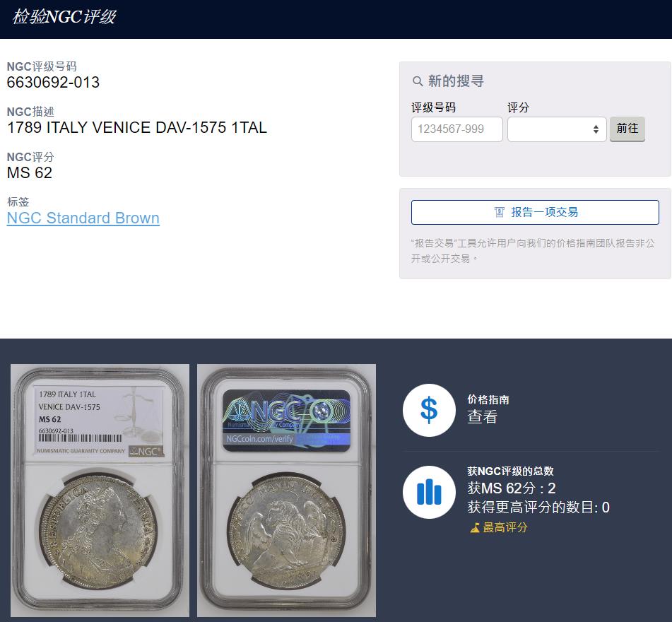This screenshot has width=672, height=622.
Task: Click the trophy icon beside 最高评分
Action: pos(474,528)
